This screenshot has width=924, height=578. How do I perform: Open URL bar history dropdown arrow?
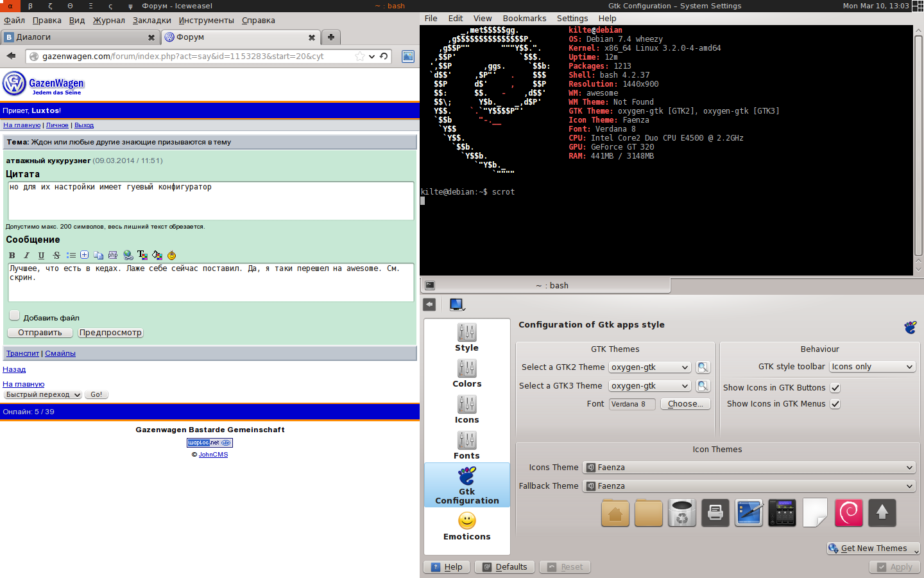372,56
